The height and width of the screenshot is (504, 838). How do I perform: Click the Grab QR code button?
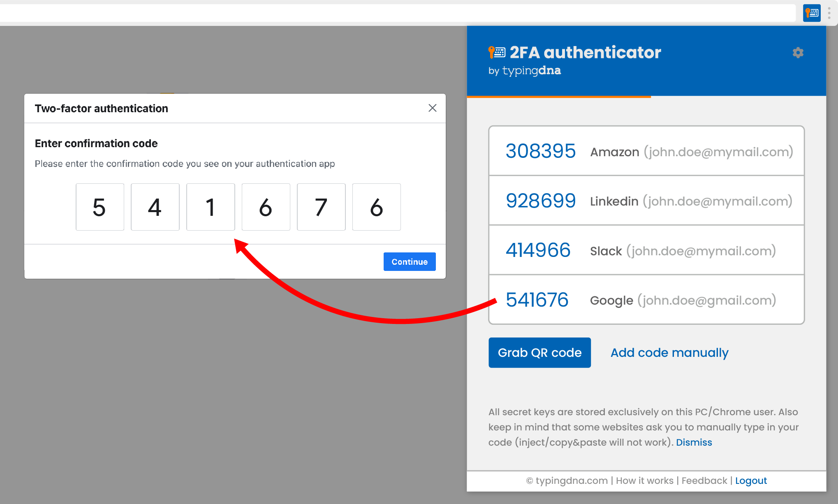[x=539, y=353]
